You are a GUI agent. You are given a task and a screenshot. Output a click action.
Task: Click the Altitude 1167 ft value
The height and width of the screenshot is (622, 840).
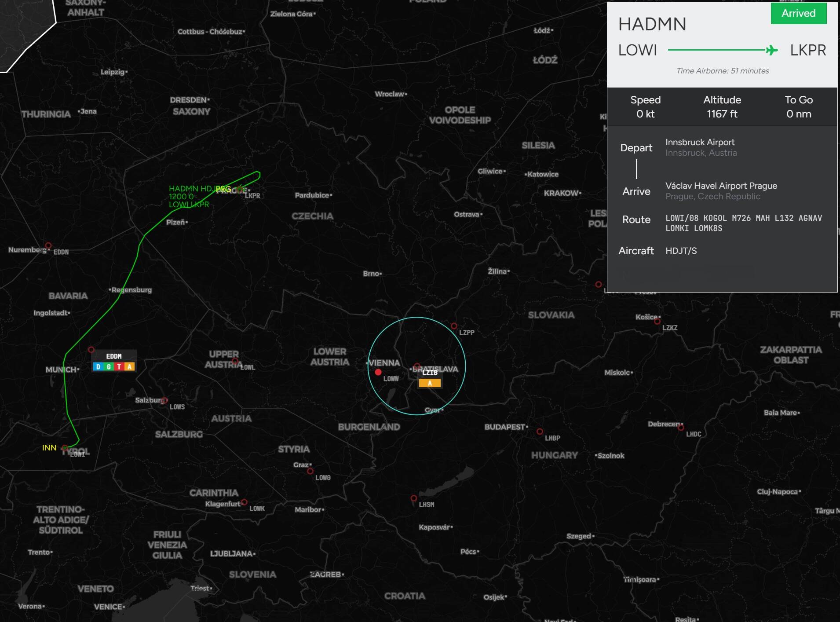(722, 114)
